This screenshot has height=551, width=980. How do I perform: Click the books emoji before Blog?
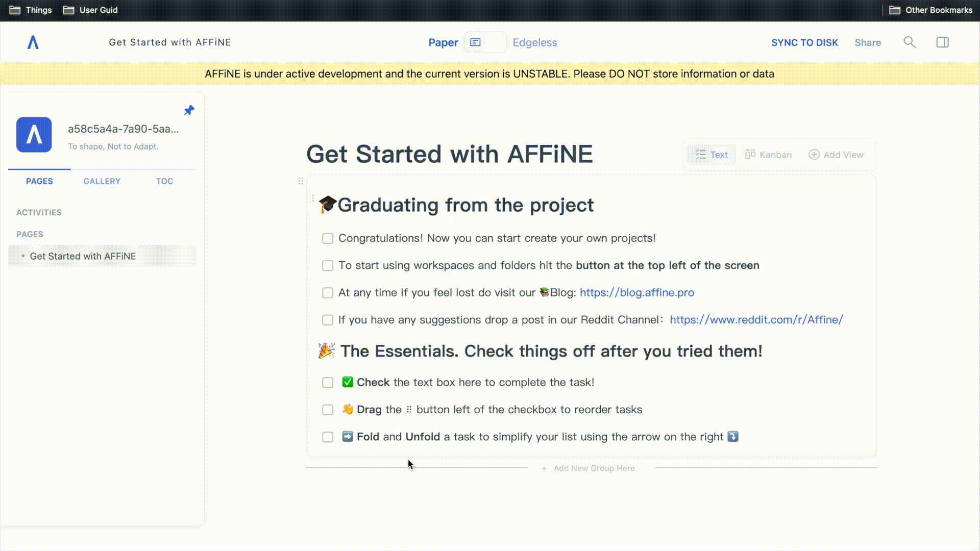(x=544, y=292)
